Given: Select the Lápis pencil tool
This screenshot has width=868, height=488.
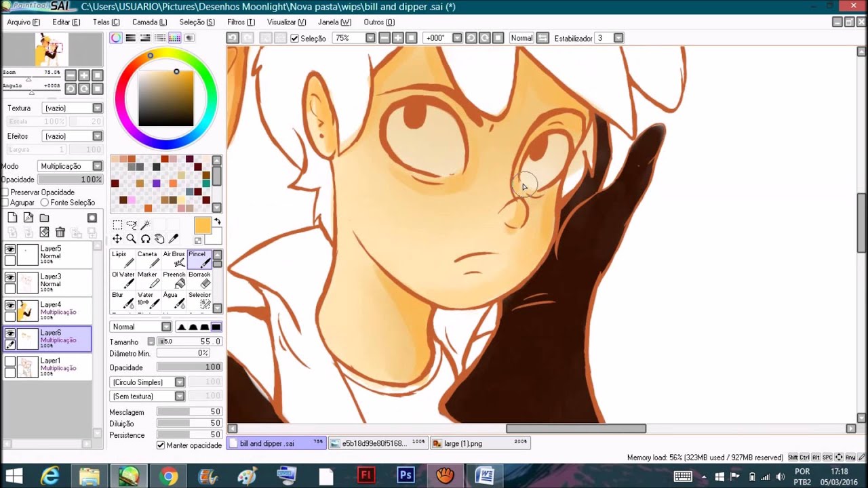Looking at the screenshot, I should pos(122,260).
